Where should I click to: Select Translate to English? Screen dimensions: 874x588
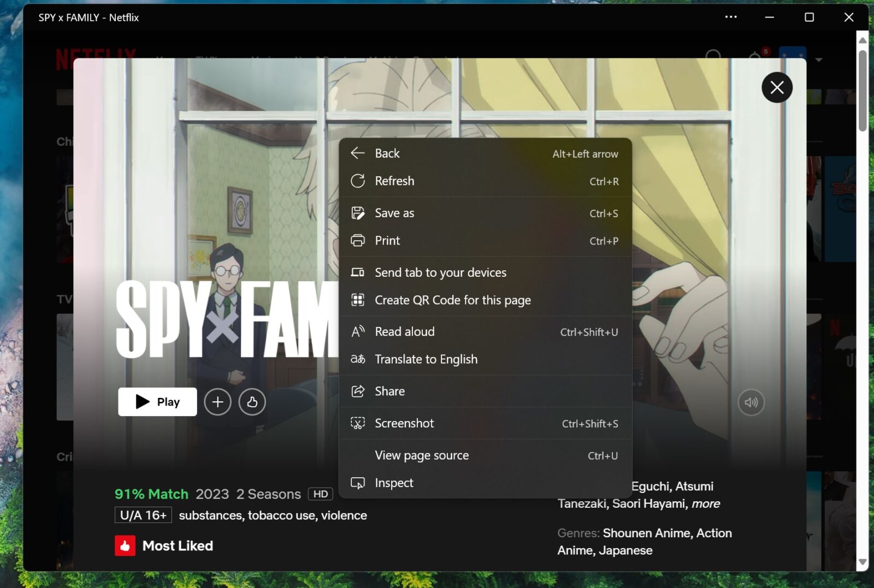click(426, 359)
